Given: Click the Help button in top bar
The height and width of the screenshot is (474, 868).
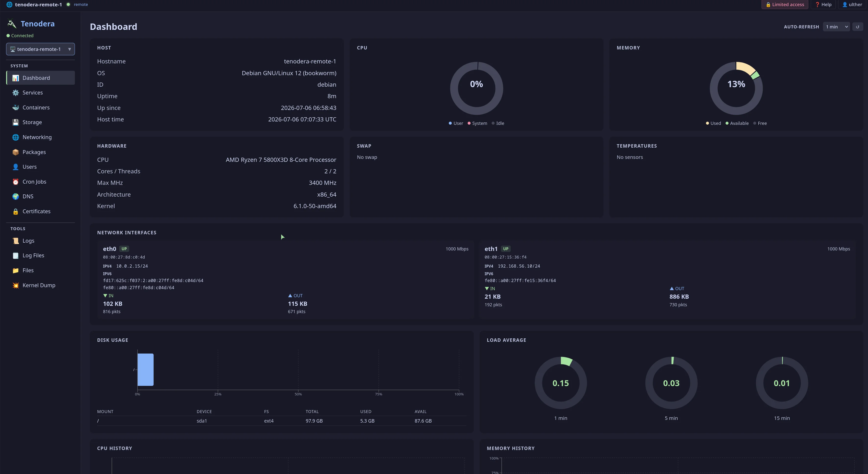Looking at the screenshot, I should tap(823, 5).
